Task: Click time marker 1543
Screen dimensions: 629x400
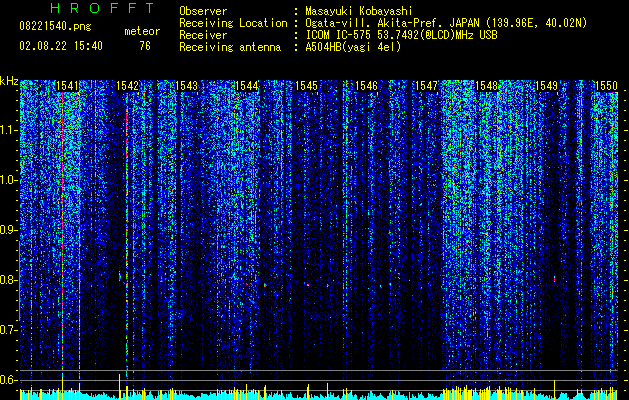Action: pos(187,86)
